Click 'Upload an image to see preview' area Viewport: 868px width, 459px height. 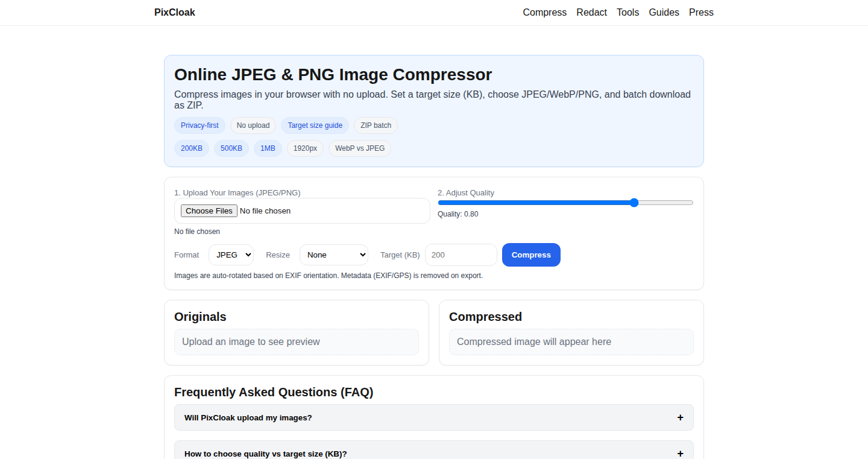coord(297,342)
